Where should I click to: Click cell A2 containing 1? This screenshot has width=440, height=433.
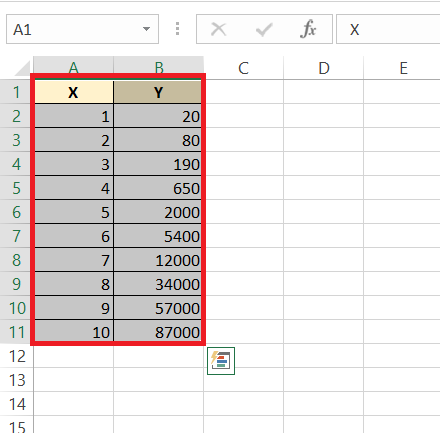point(74,116)
